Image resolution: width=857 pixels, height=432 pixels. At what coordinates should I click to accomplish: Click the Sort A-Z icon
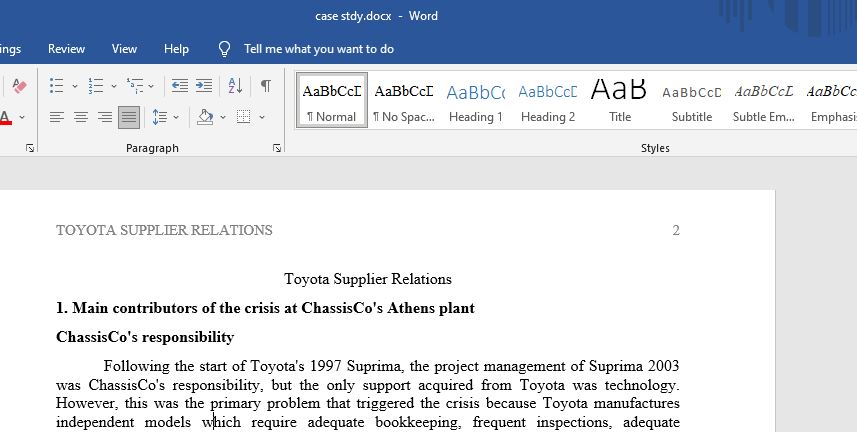pyautogui.click(x=235, y=86)
